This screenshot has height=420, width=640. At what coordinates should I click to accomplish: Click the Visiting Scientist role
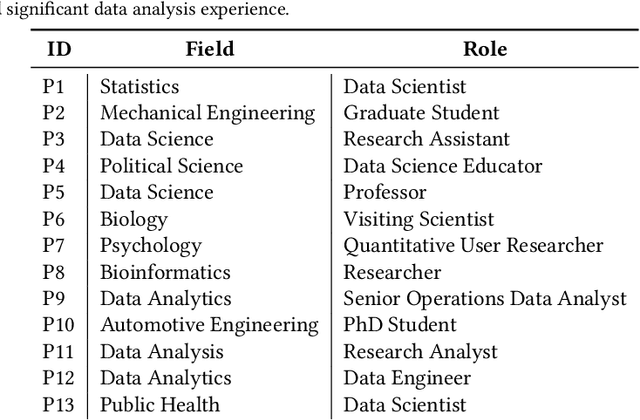click(x=419, y=219)
